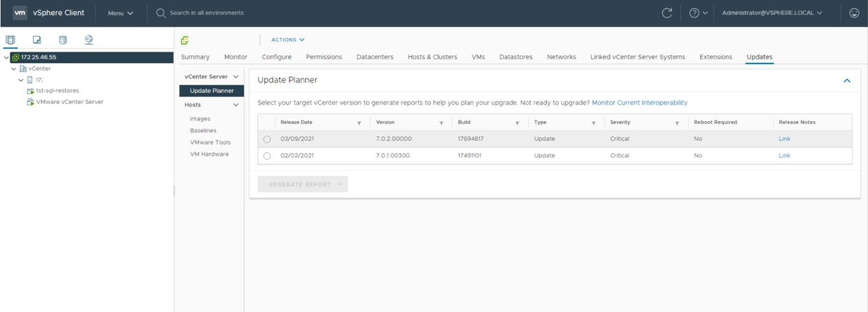Filter the Release Date column
The image size is (868, 312).
[x=359, y=123]
